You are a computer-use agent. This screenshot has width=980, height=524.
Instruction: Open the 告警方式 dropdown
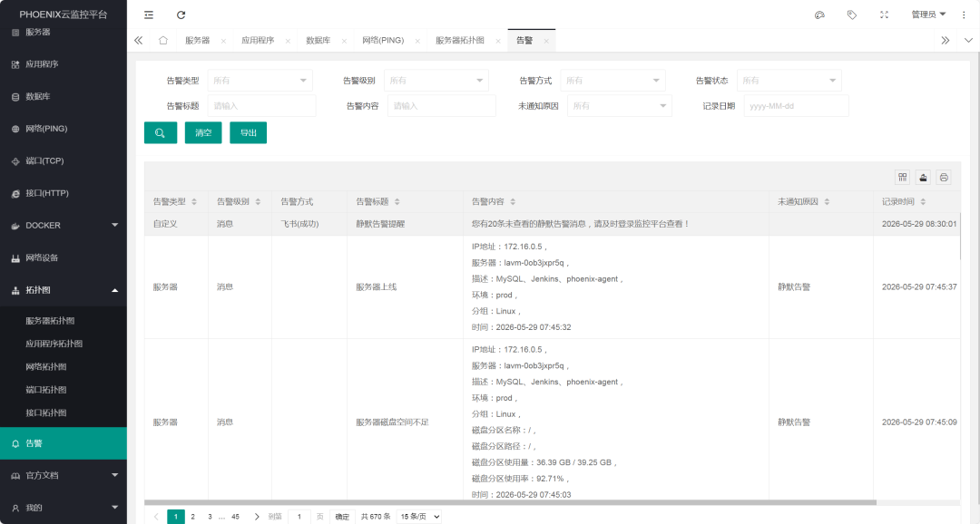coord(612,81)
